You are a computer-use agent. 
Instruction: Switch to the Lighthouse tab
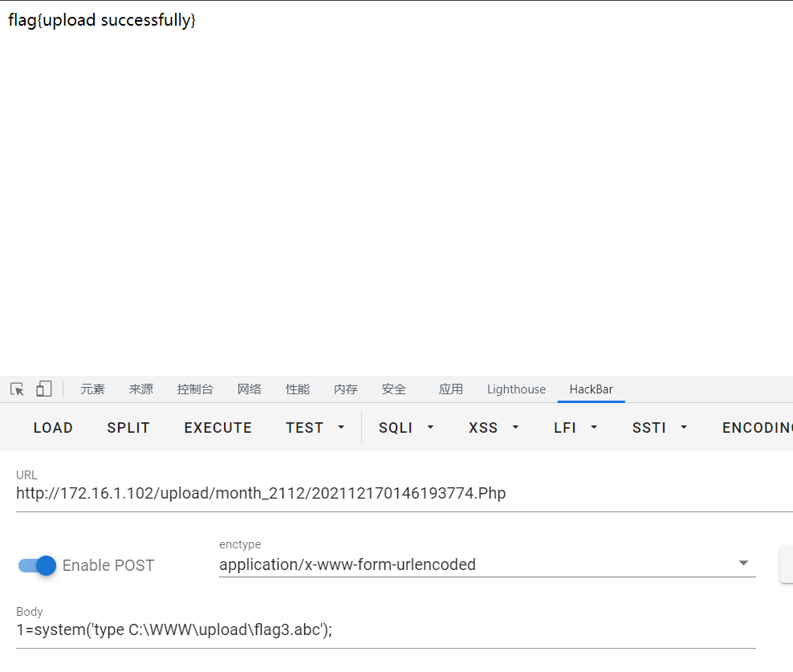tap(516, 389)
